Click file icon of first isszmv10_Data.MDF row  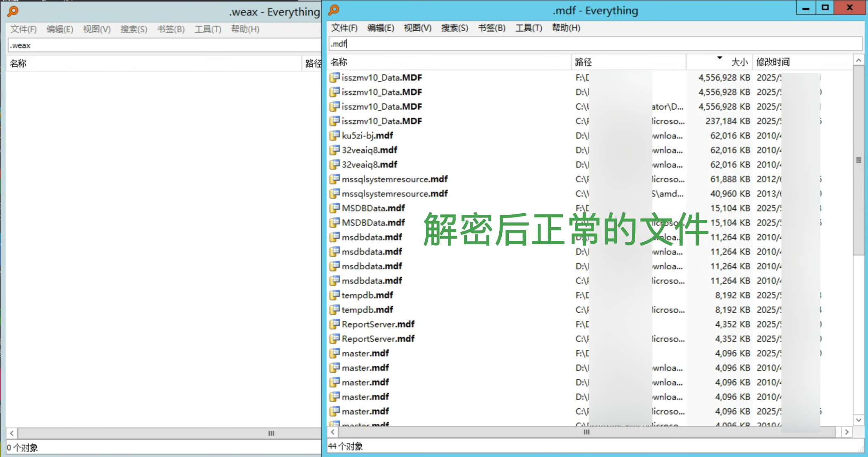pyautogui.click(x=334, y=77)
